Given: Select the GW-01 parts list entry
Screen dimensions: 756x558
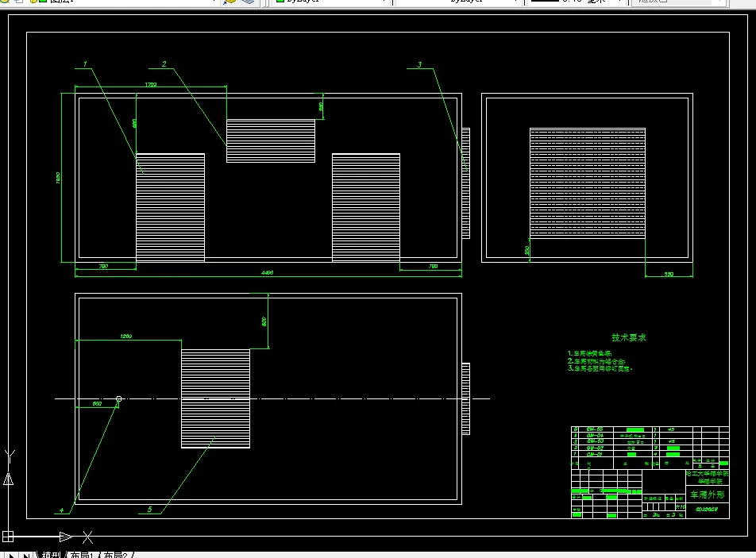Looking at the screenshot, I should 595,454.
